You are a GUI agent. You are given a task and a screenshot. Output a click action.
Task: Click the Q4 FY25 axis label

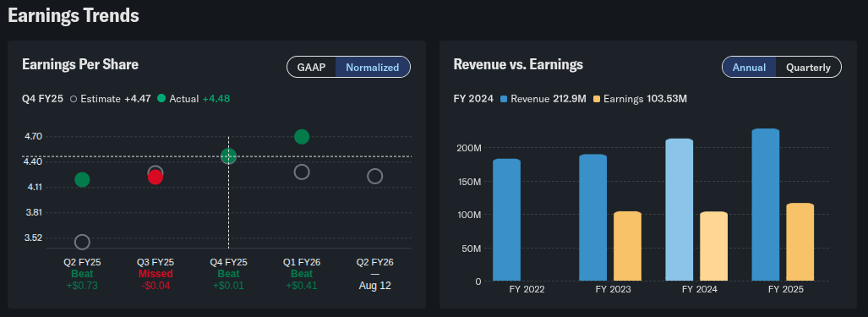(229, 262)
